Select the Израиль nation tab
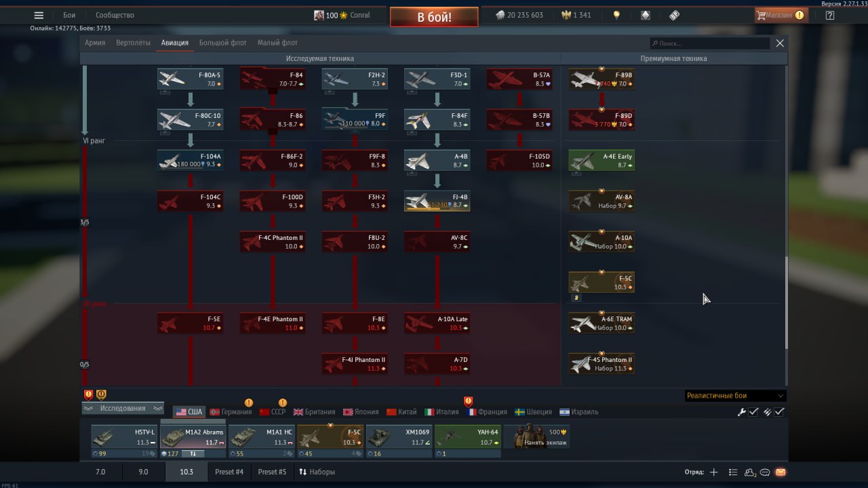 pyautogui.click(x=579, y=411)
